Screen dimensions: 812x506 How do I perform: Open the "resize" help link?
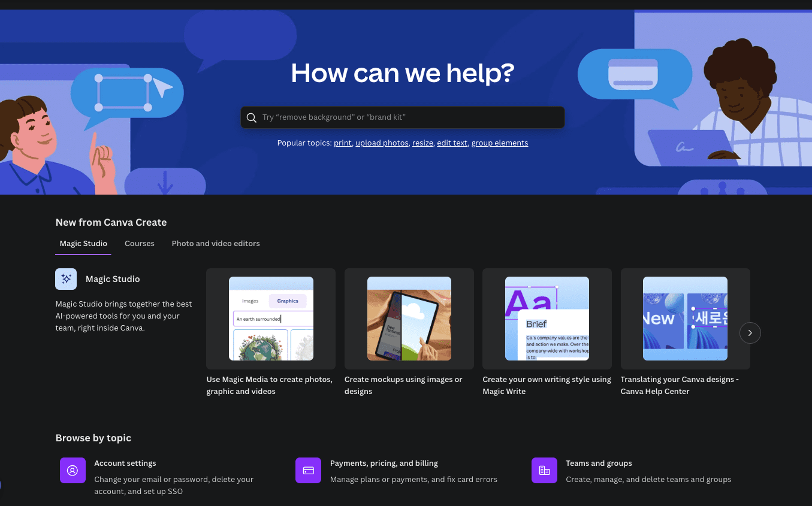pyautogui.click(x=422, y=143)
